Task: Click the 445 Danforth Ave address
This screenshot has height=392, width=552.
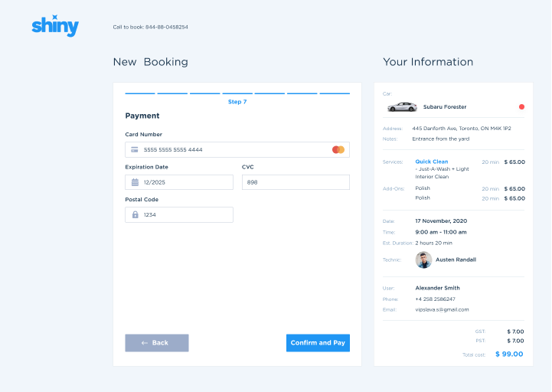Action: point(462,129)
